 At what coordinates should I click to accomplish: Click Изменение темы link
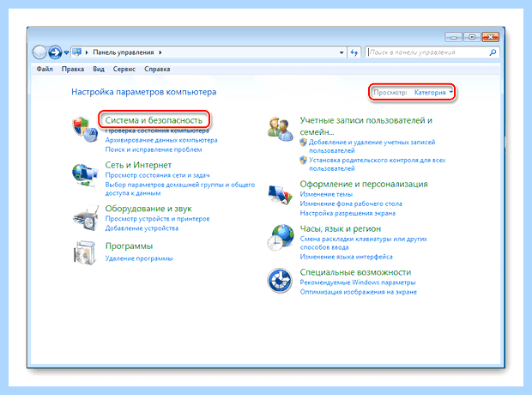click(326, 194)
